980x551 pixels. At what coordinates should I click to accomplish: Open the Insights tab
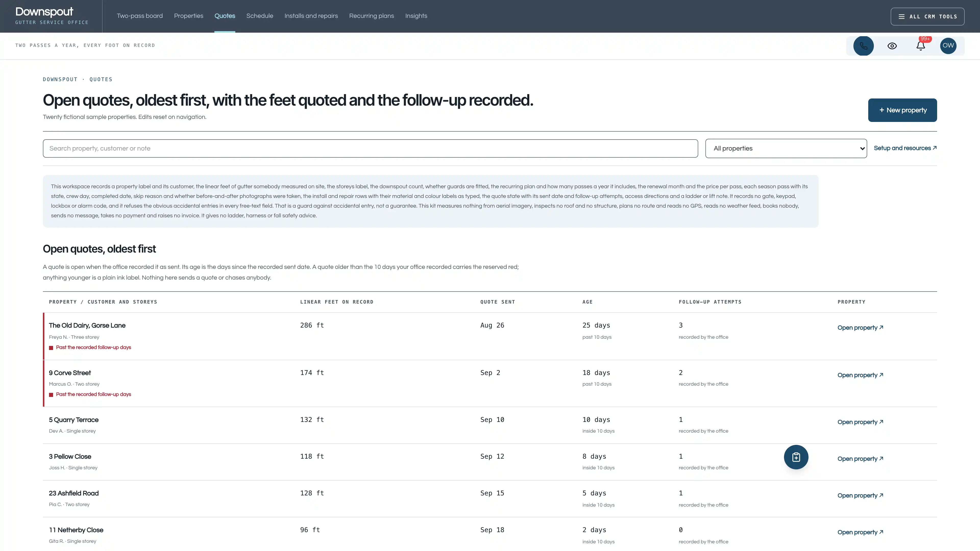(x=416, y=16)
